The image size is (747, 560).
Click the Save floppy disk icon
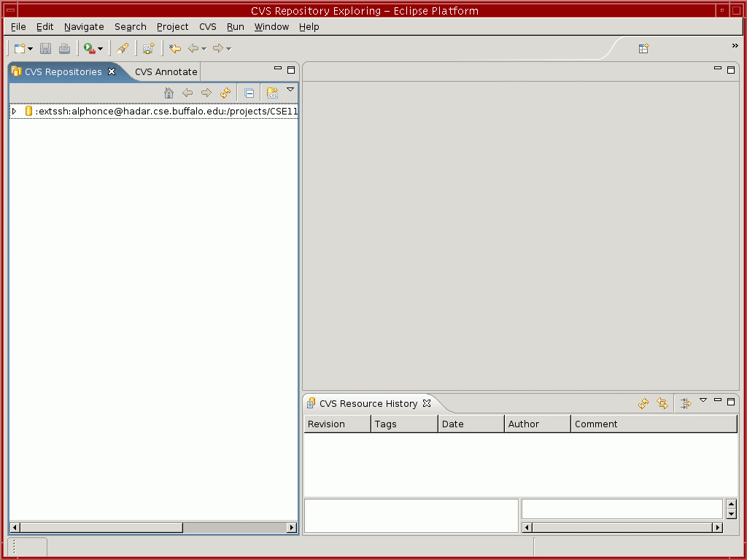[46, 48]
